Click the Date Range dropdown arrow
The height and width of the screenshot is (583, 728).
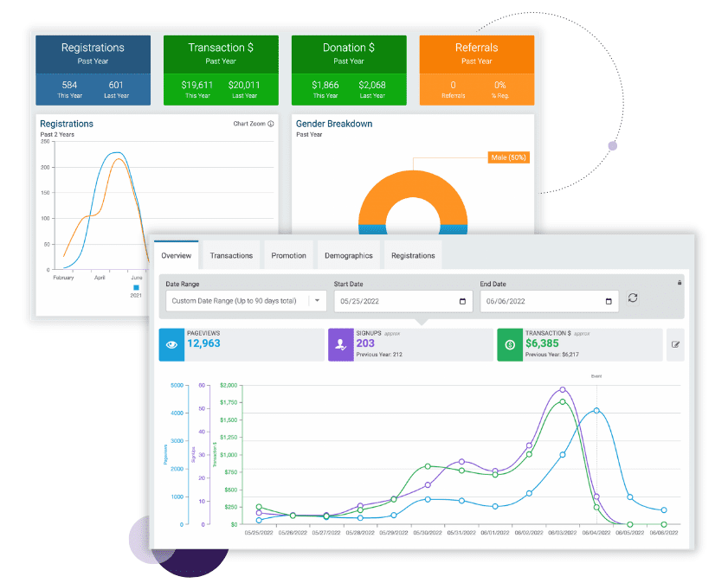[317, 300]
